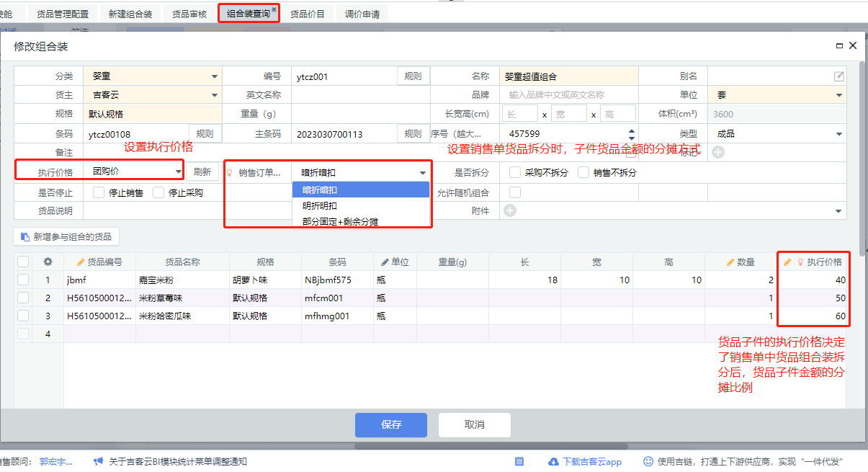This screenshot has height=472, width=868.
Task: Open the 类型 dropdown showing 成品
Action: coord(777,133)
